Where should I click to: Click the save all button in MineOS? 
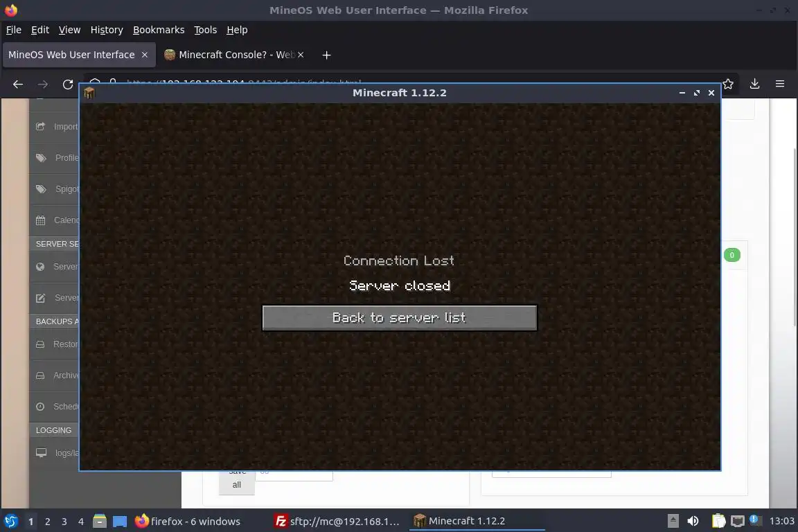point(237,482)
